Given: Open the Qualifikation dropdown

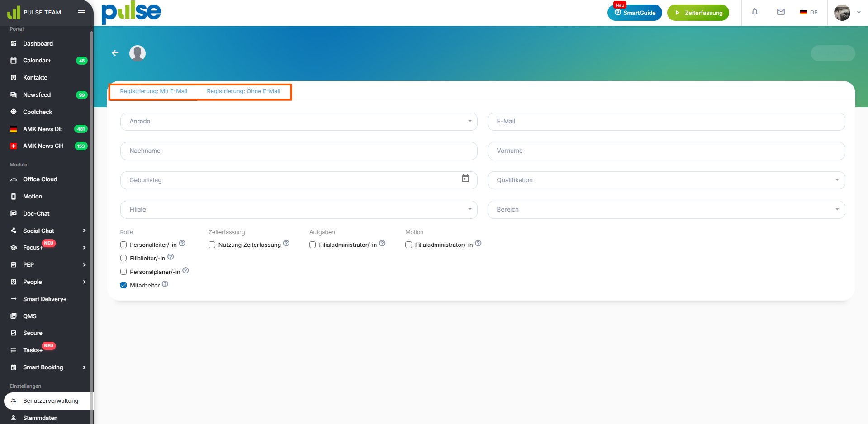Looking at the screenshot, I should (666, 180).
